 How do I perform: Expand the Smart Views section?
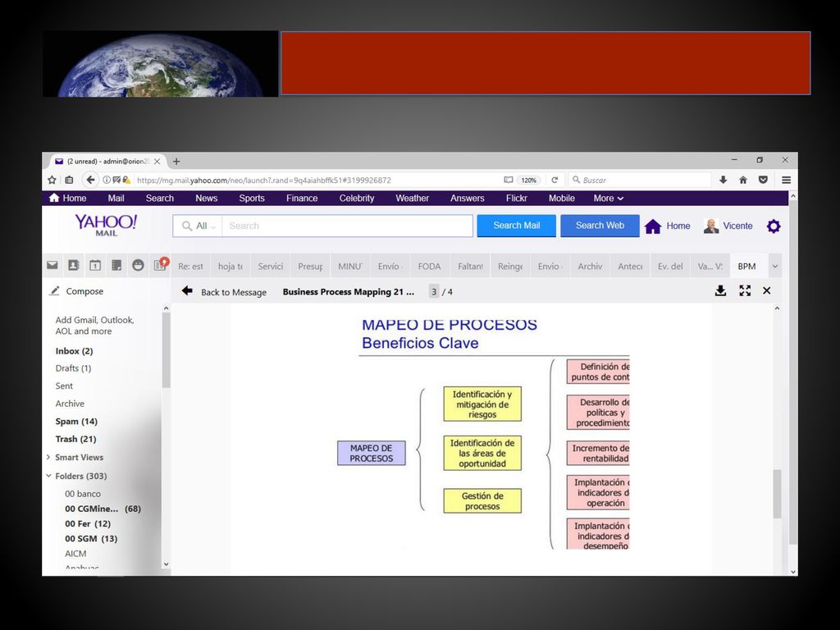click(x=48, y=457)
